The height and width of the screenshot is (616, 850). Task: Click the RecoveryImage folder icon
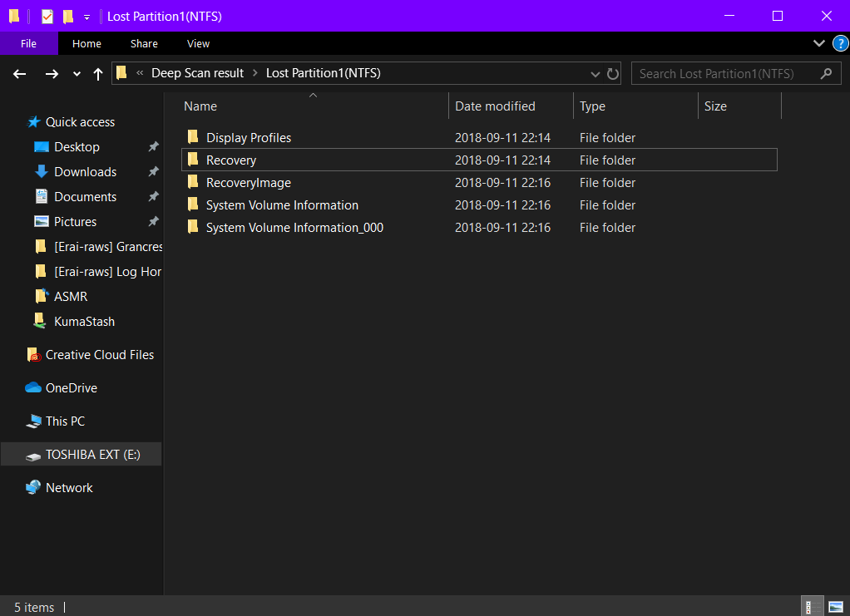coord(193,181)
